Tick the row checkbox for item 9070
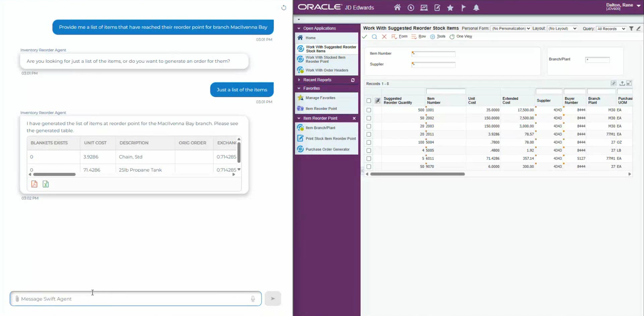The image size is (644, 316). tap(369, 167)
